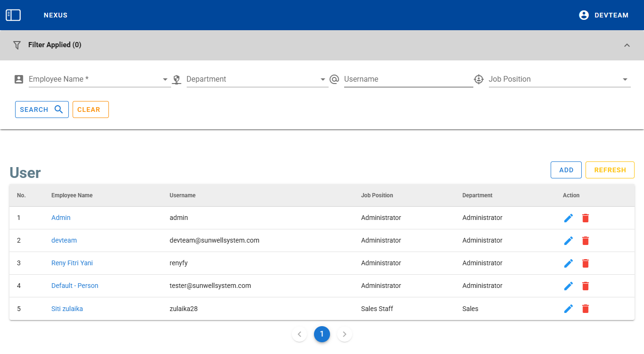The image size is (644, 354).
Task: Delete the devteam user via trash icon
Action: 586,241
